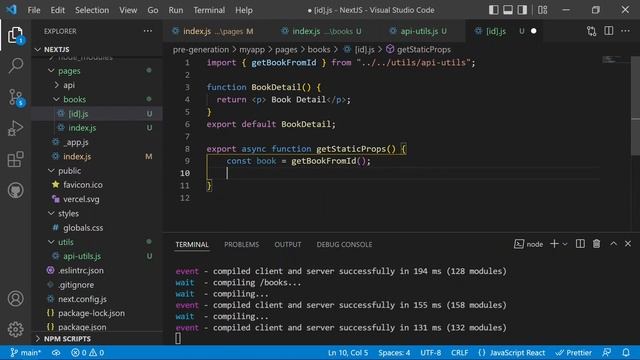Click the main branch status item
The height and width of the screenshot is (360, 640).
click(x=25, y=353)
